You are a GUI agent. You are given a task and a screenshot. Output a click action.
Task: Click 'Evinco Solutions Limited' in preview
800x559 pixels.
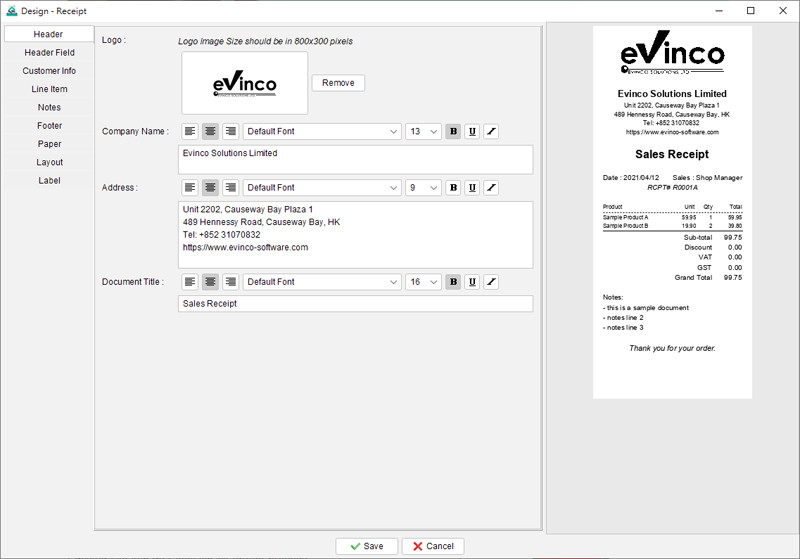[672, 94]
